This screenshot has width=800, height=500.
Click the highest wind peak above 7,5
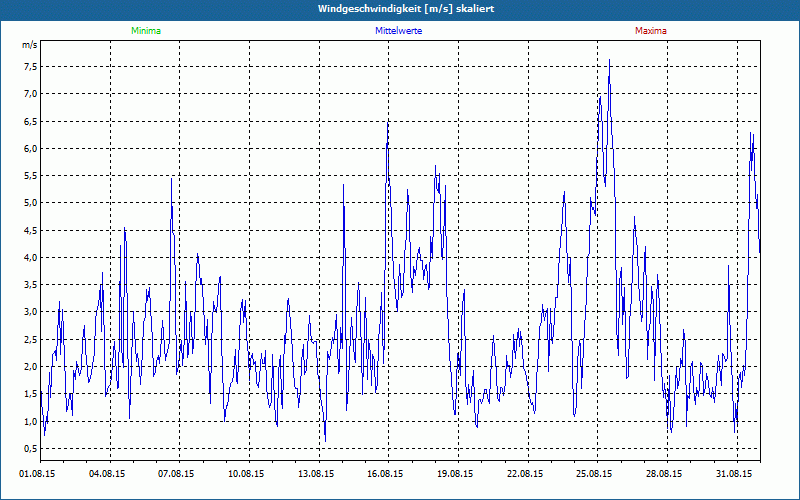point(609,60)
